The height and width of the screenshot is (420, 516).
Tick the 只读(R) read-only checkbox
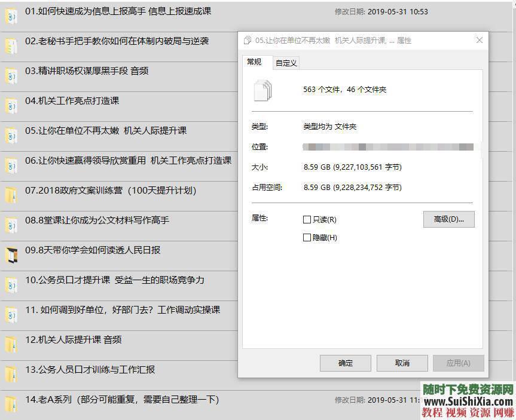tap(307, 219)
